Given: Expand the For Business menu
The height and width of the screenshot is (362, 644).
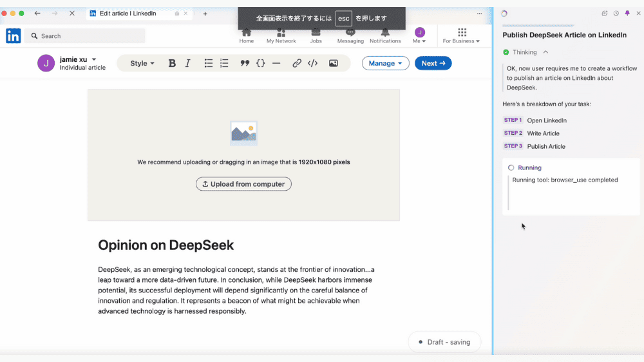Looking at the screenshot, I should point(461,35).
